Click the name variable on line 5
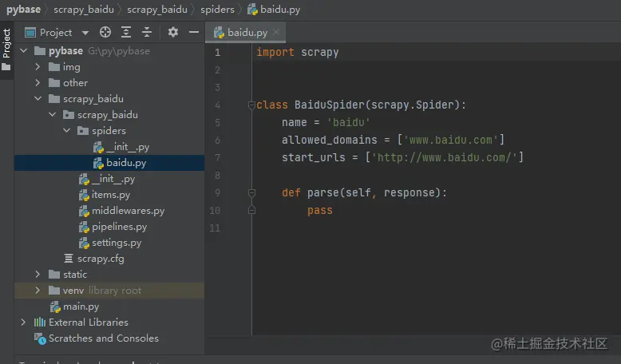The image size is (621, 364). tap(295, 122)
